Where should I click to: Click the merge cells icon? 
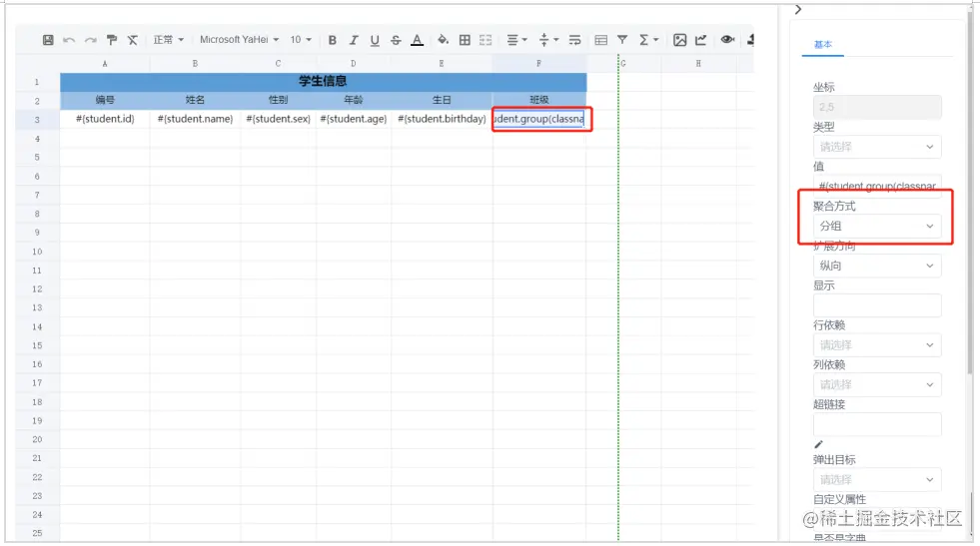pos(486,40)
